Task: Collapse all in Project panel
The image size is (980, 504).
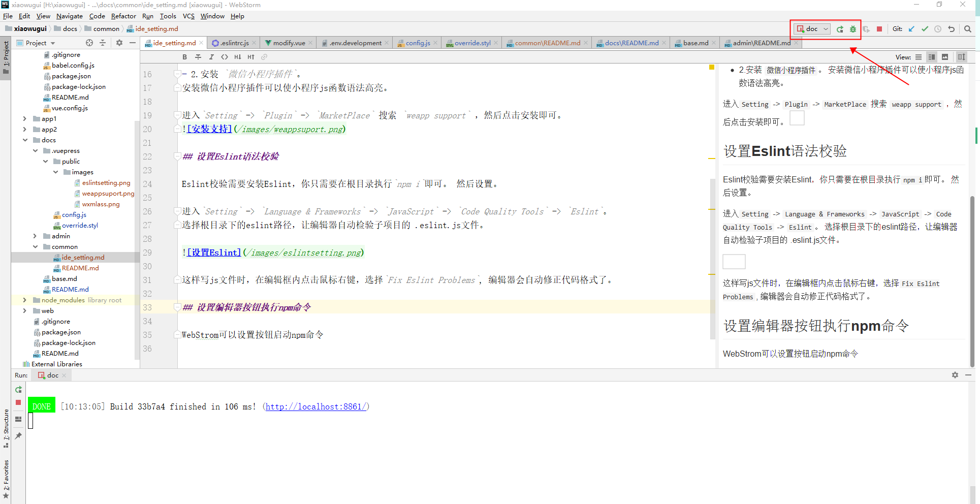Action: 103,43
